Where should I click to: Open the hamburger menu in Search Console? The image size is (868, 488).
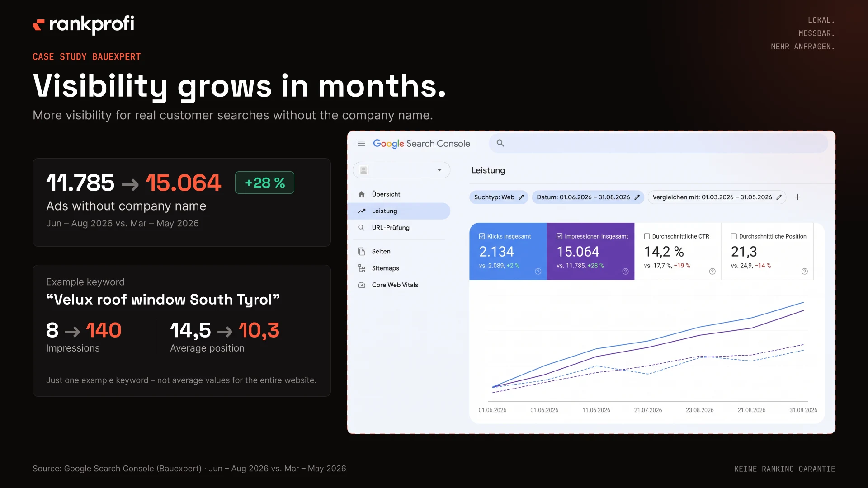(361, 143)
